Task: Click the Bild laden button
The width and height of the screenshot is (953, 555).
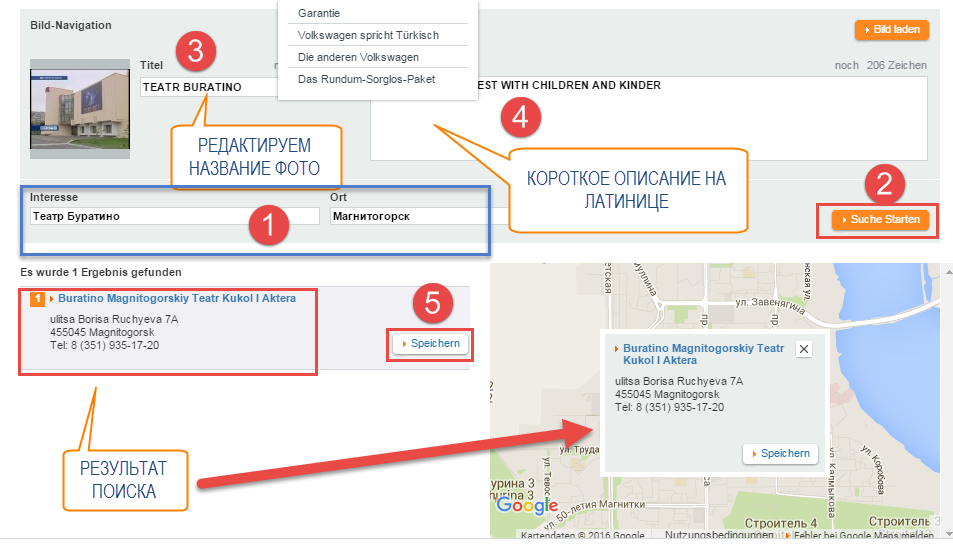Action: pos(892,30)
